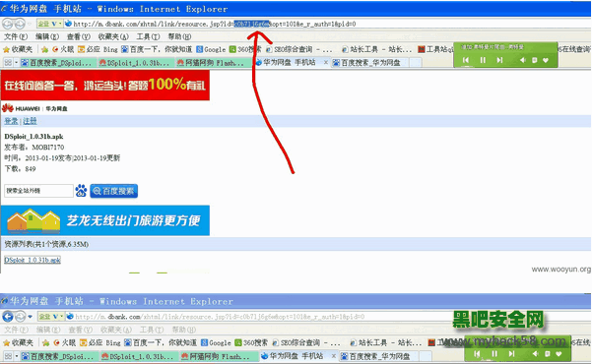Play previous track in lower music widget

point(477,354)
